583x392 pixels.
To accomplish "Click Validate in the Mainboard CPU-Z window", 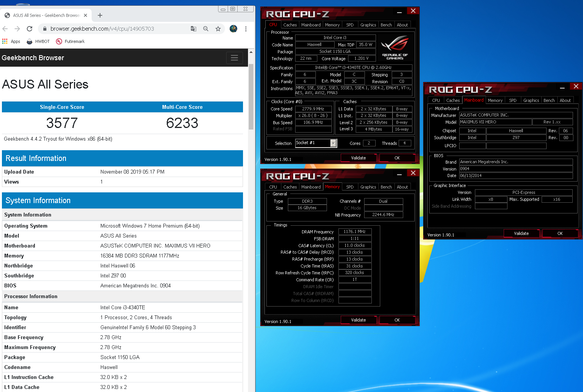I will [521, 233].
